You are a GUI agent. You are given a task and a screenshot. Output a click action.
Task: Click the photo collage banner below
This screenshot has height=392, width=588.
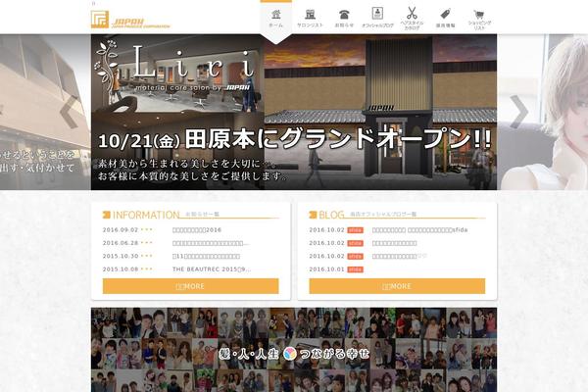coord(294,350)
